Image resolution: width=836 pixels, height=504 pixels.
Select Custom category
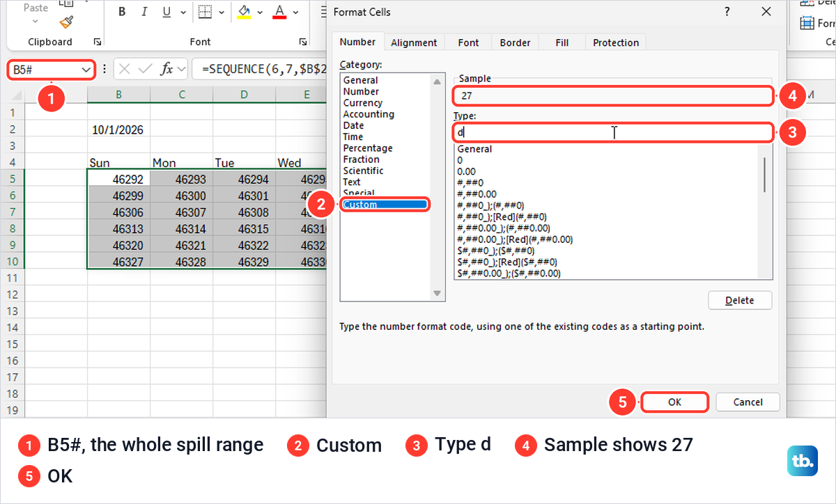[385, 205]
